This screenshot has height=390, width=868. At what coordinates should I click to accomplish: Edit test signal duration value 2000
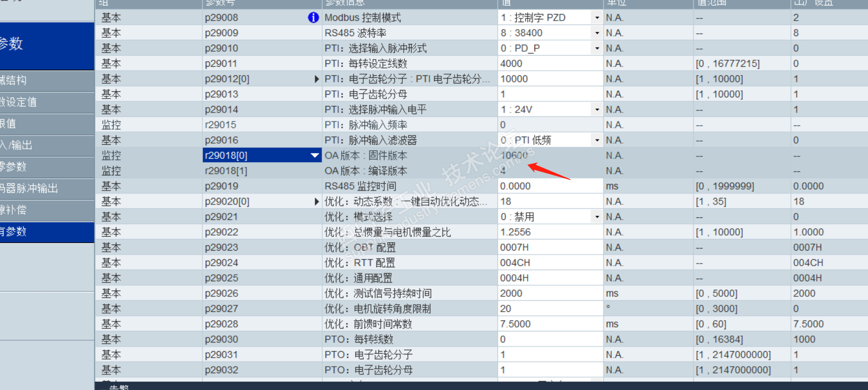[550, 293]
